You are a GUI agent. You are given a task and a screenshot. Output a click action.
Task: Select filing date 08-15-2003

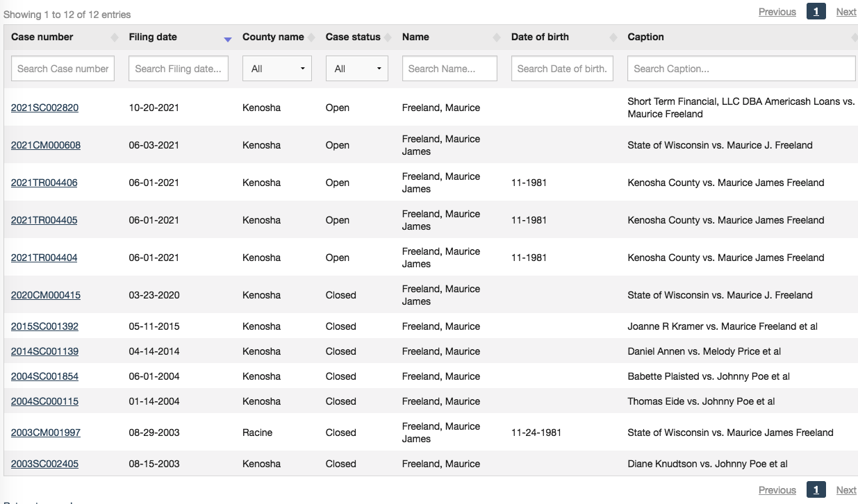(154, 464)
